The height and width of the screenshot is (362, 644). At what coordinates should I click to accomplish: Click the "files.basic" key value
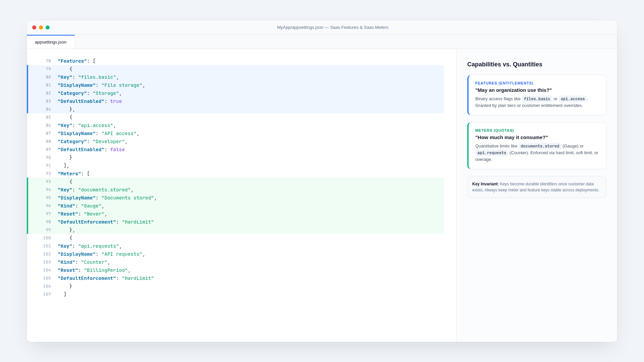click(x=97, y=77)
